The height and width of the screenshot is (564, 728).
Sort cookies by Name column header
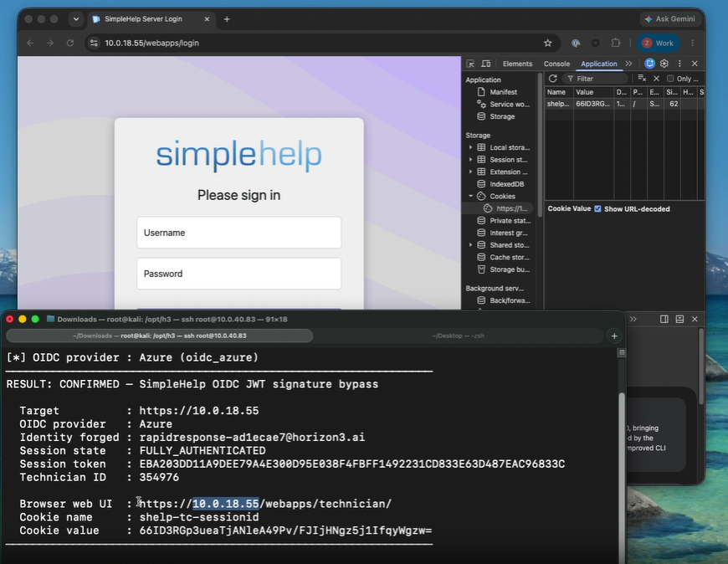point(559,92)
